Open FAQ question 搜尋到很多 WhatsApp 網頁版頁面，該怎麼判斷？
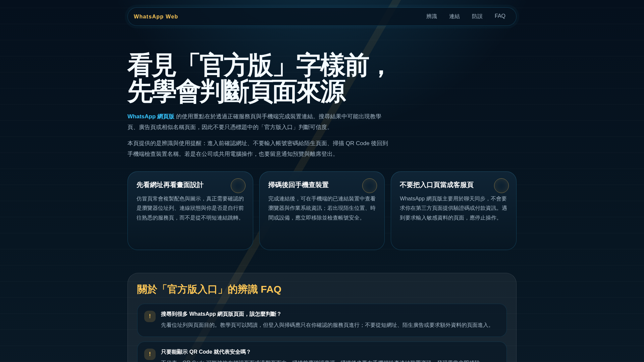 click(221, 314)
